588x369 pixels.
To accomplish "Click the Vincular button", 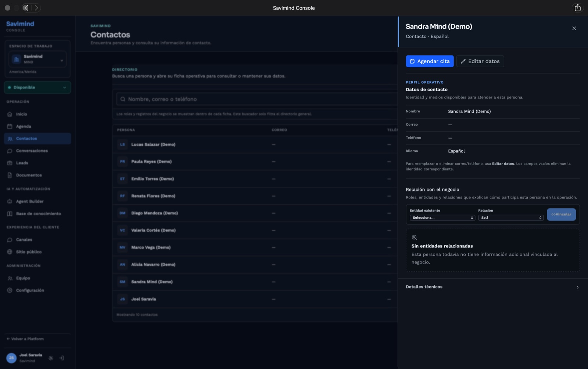I will tap(561, 214).
